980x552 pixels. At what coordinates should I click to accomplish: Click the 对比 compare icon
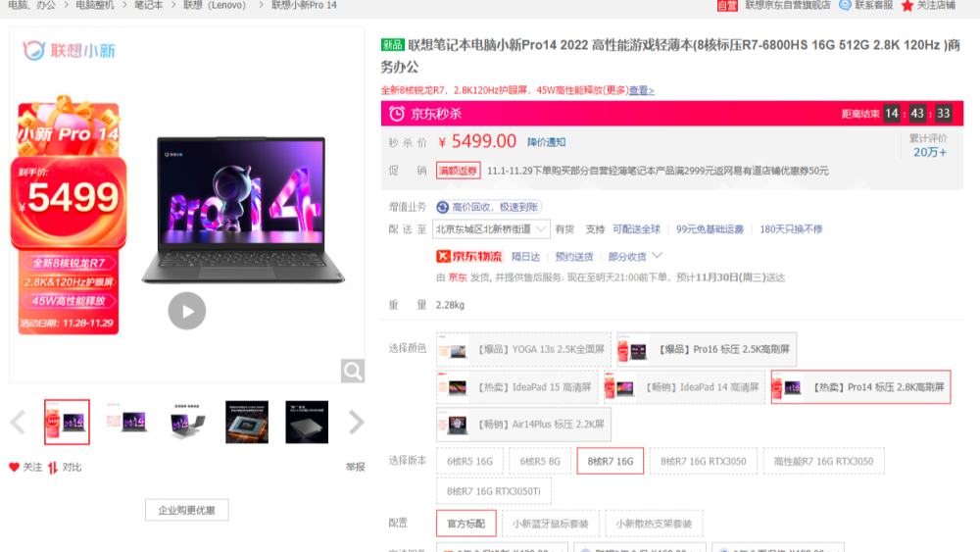(x=53, y=467)
